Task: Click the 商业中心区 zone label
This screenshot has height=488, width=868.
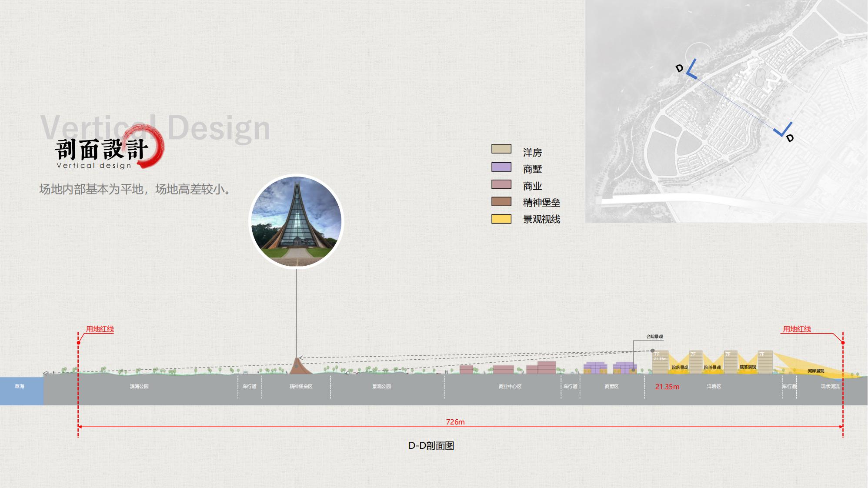Action: 510,386
